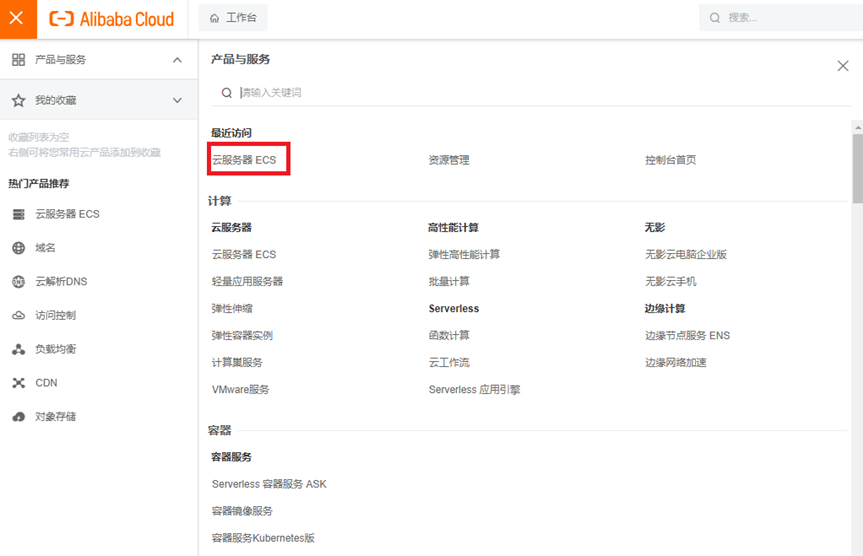
Task: Open Serverless 容器服务 ASK link
Action: 269,484
